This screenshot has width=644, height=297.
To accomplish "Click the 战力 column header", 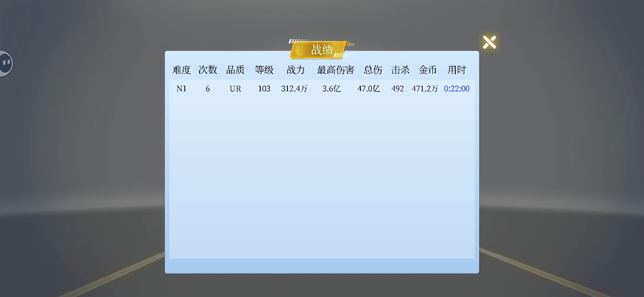I will pos(296,70).
